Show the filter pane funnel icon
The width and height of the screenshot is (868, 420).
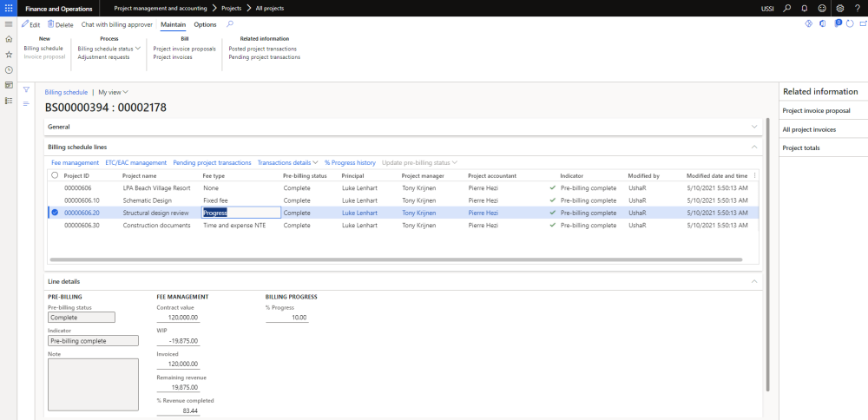click(26, 89)
